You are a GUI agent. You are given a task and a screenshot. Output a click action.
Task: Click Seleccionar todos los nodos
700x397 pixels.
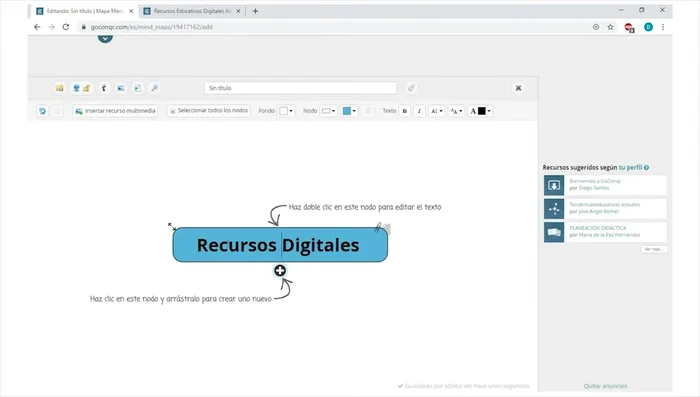208,110
